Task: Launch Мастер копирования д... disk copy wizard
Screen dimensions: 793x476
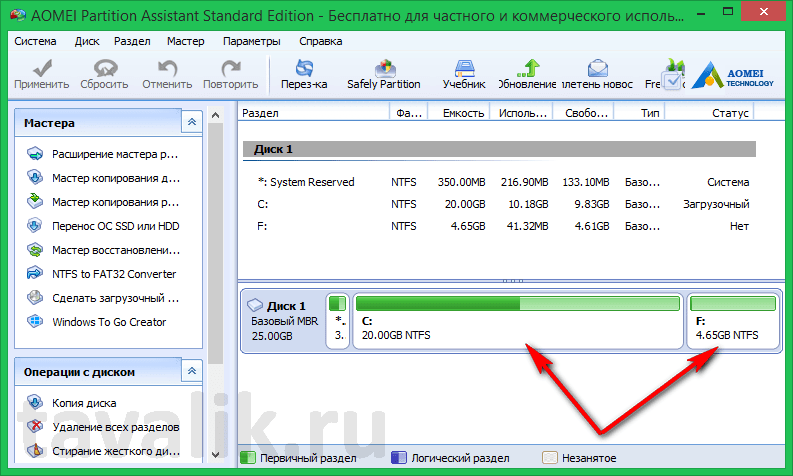Action: 116,178
